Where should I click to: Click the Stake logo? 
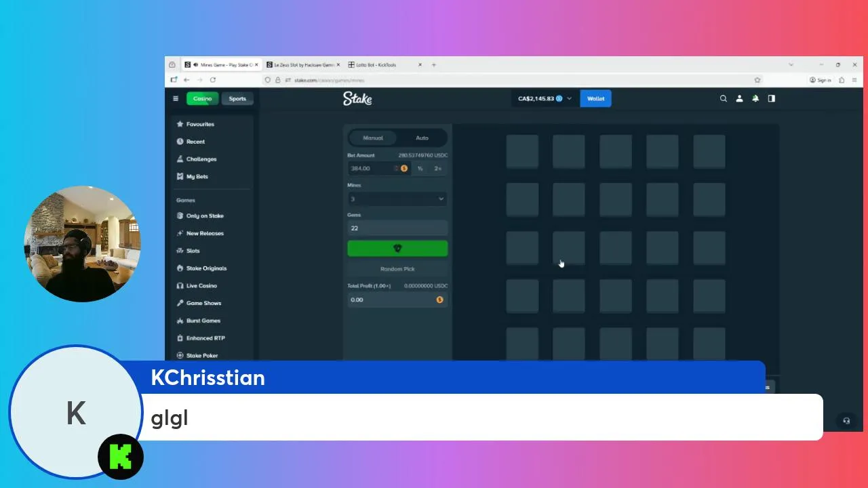point(357,98)
